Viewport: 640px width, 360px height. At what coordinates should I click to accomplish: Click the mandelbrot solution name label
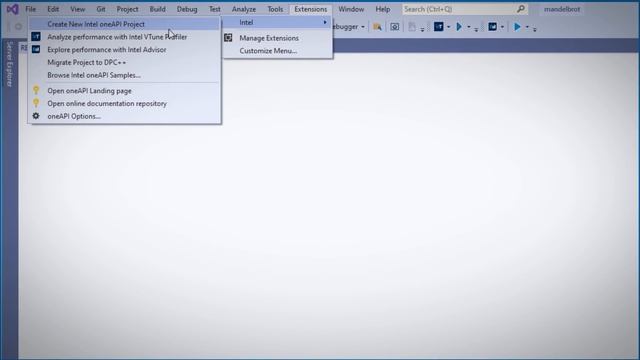(x=562, y=9)
